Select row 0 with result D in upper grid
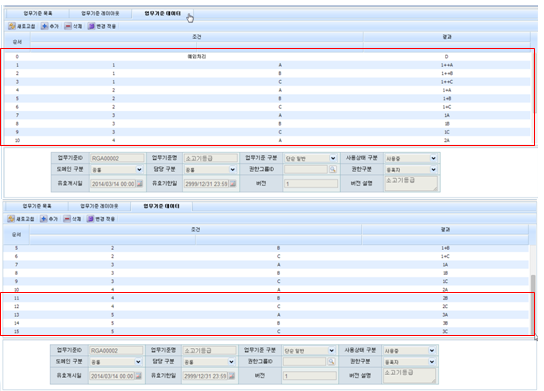This screenshot has height=391, width=544. click(267, 57)
